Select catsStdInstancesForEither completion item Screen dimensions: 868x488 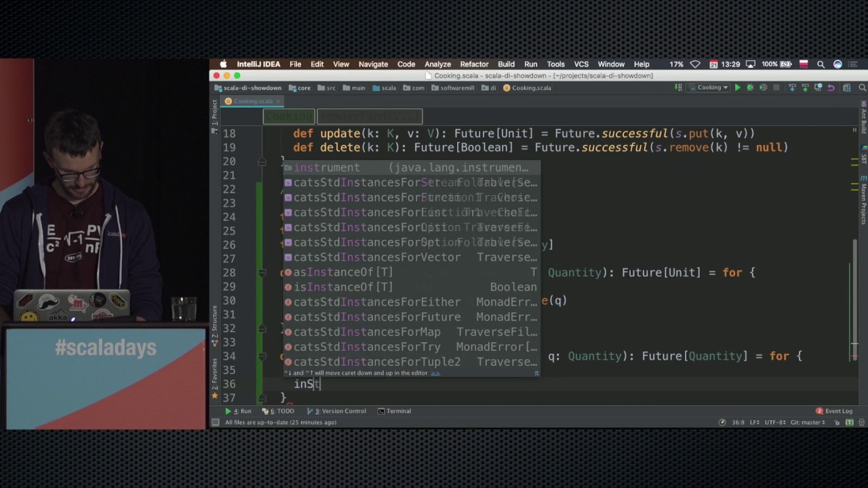click(x=411, y=302)
